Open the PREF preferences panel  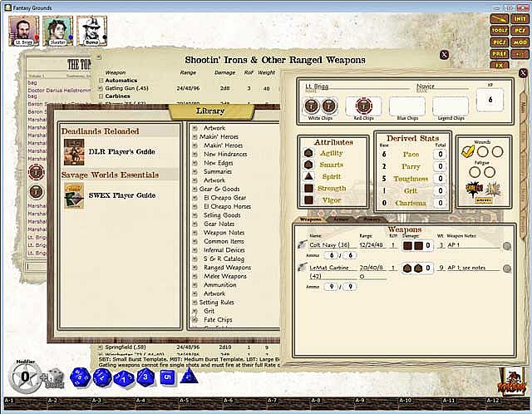(500, 54)
